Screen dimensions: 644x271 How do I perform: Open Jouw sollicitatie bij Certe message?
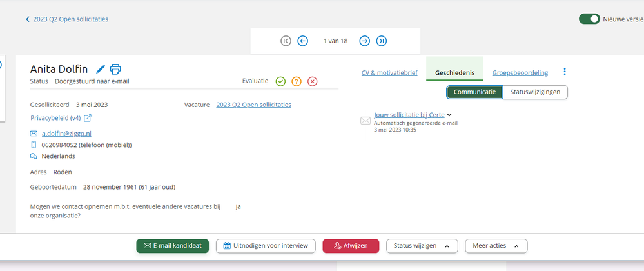click(x=409, y=115)
